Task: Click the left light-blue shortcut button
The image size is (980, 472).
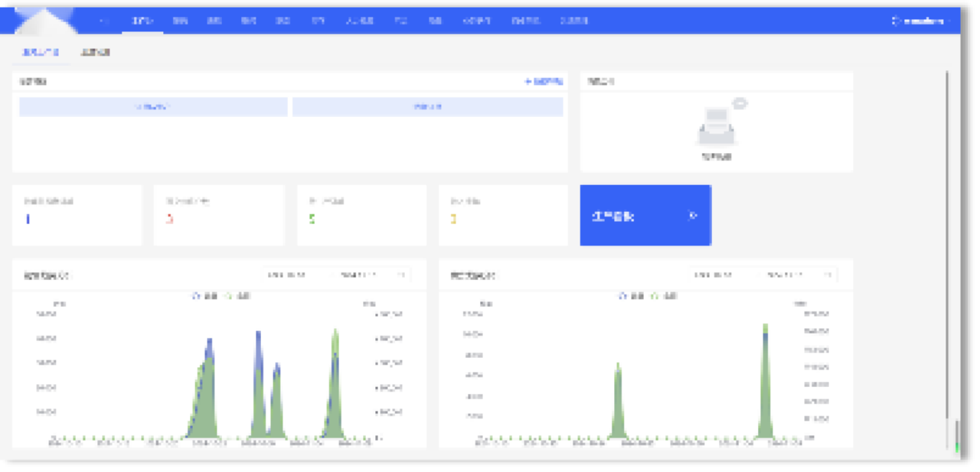Action: [153, 107]
